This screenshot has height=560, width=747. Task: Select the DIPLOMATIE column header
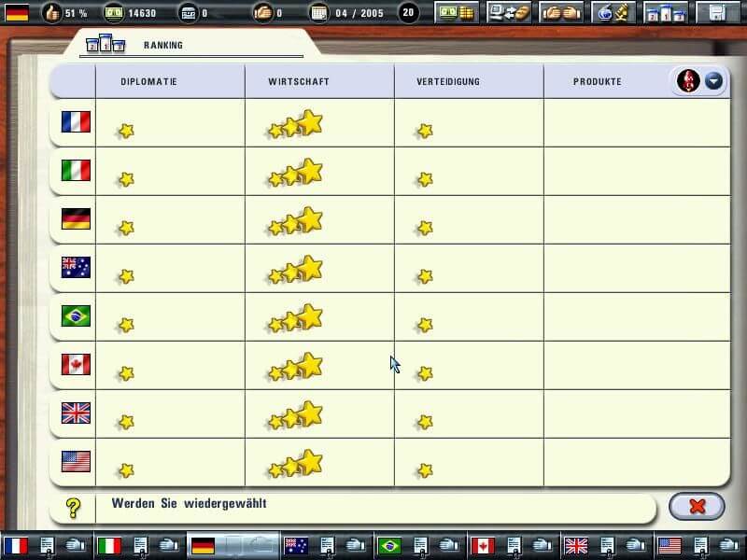pyautogui.click(x=148, y=82)
